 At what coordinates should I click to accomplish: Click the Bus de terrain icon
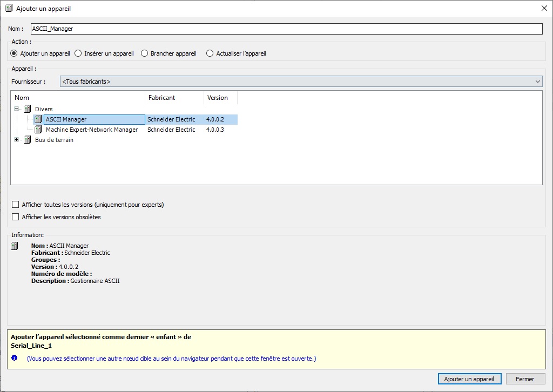coord(27,140)
